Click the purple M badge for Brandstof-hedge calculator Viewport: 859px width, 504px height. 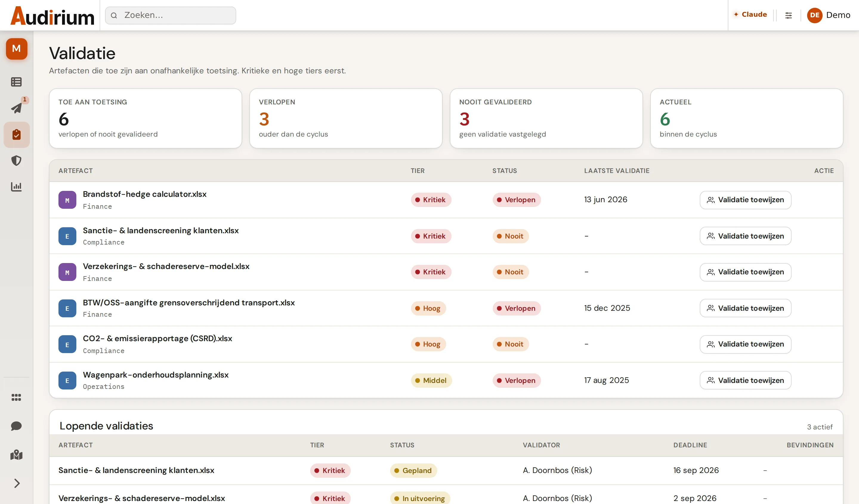pyautogui.click(x=67, y=200)
